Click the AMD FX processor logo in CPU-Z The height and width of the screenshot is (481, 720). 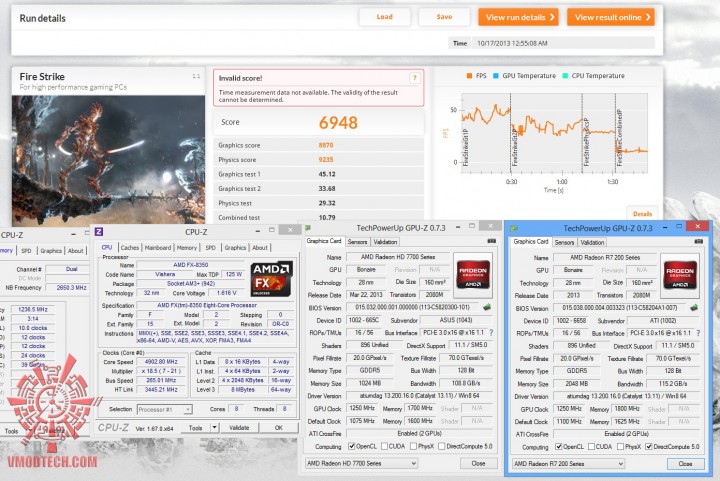[271, 279]
